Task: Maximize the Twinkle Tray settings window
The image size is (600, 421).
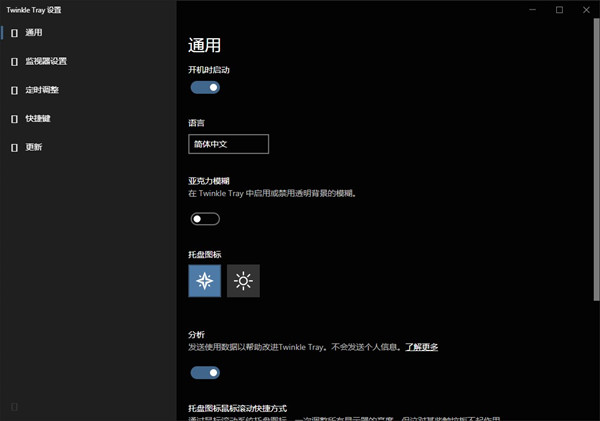Action: [x=558, y=10]
